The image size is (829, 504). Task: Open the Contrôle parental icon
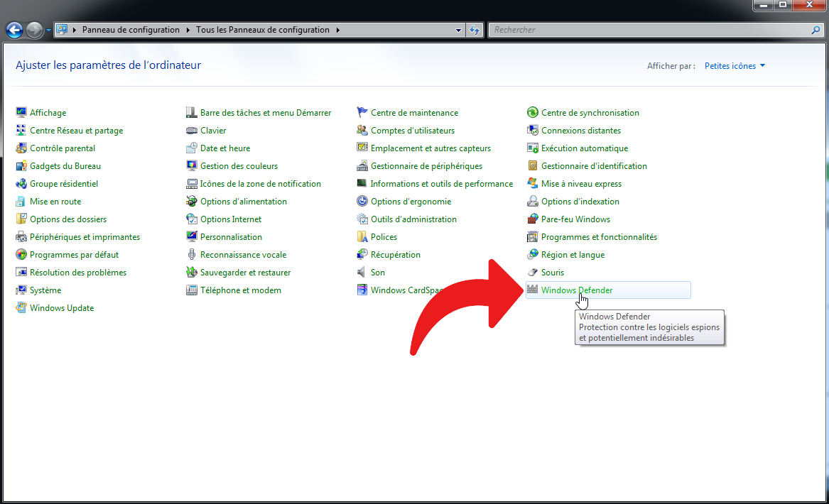pos(21,148)
